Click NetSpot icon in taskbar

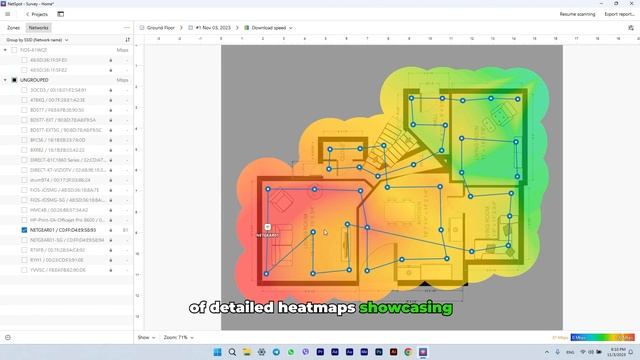[x=423, y=352]
